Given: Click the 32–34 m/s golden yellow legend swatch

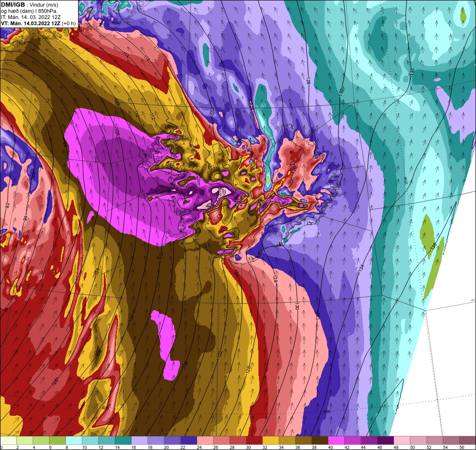Looking at the screenshot, I should tap(270, 440).
